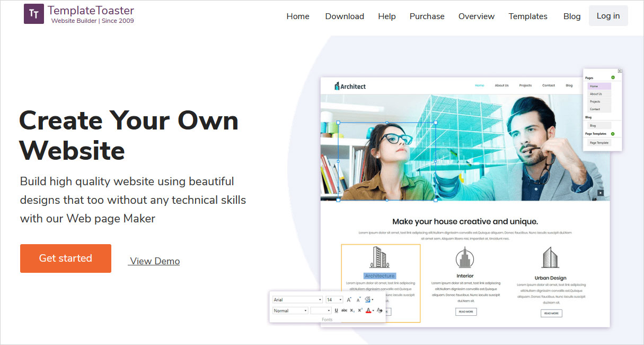Add a new page with green plus beside Pages
The image size is (644, 345).
tap(613, 77)
